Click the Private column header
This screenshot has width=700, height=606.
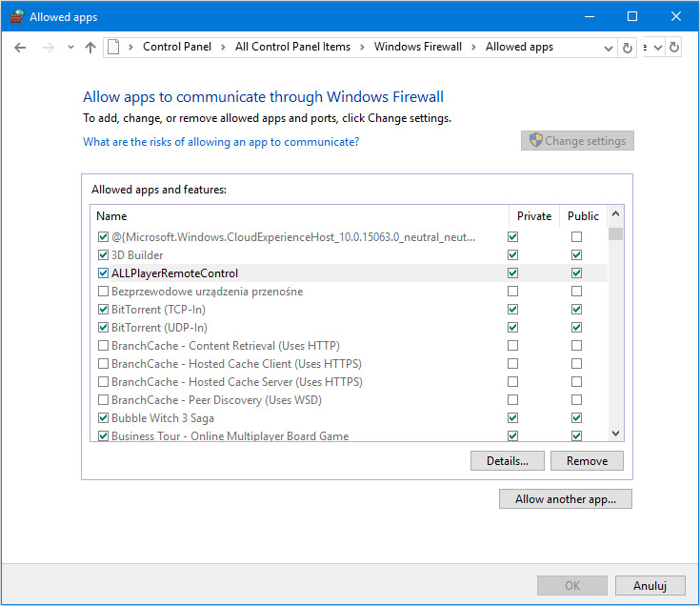(534, 216)
